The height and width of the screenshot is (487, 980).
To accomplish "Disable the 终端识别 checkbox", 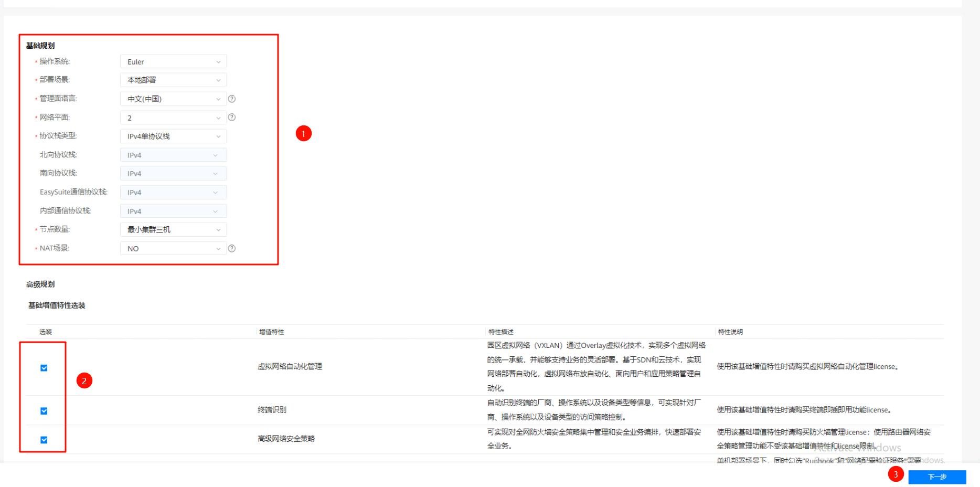I will (44, 411).
